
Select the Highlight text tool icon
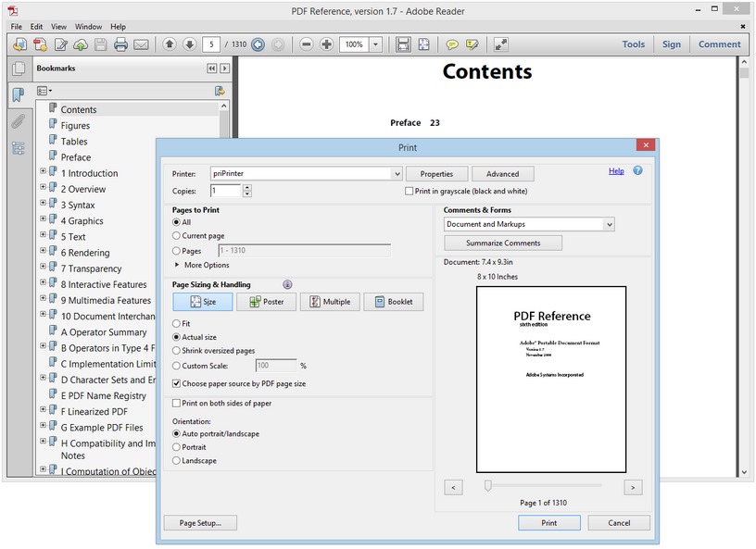[472, 44]
